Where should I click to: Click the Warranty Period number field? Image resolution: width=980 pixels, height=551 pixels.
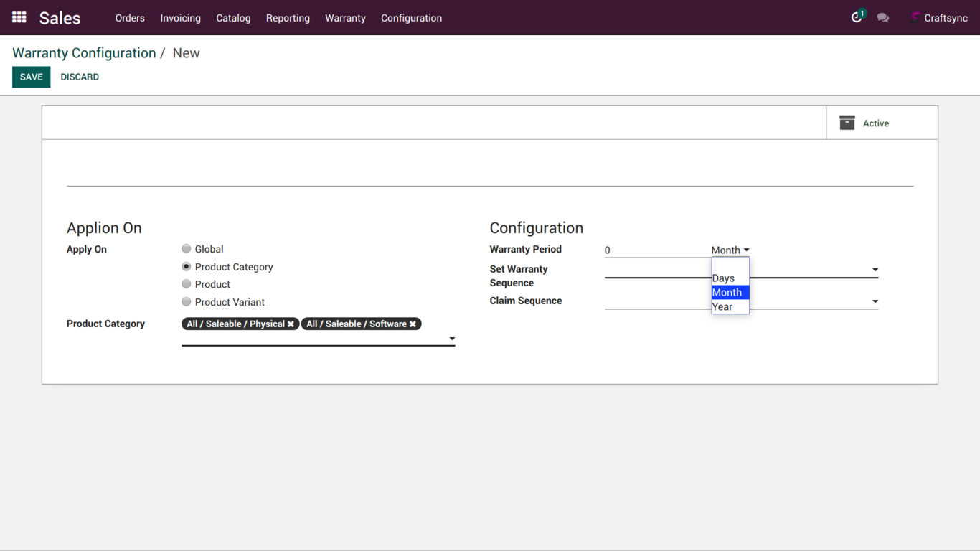click(653, 250)
